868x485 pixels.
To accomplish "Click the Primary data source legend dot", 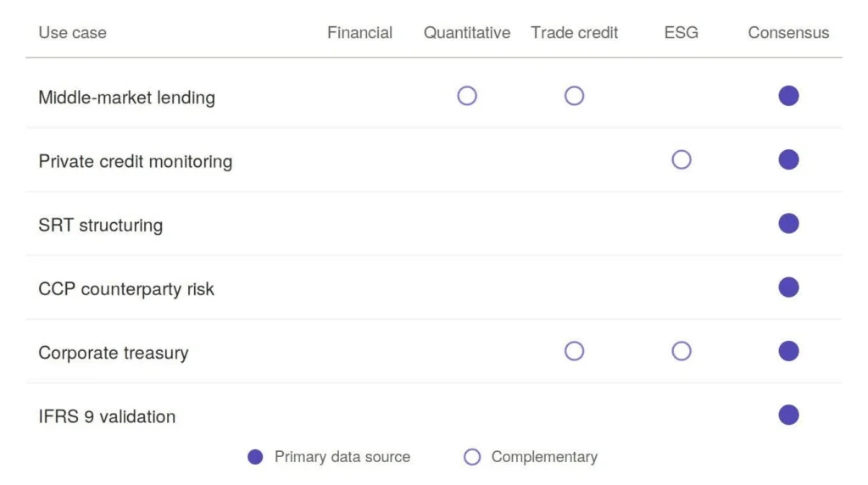I will click(x=255, y=457).
